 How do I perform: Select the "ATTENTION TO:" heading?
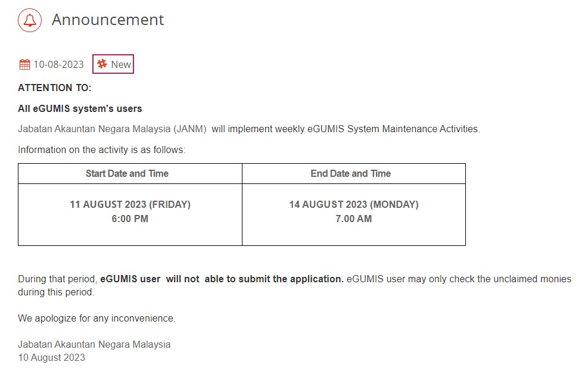pyautogui.click(x=55, y=88)
